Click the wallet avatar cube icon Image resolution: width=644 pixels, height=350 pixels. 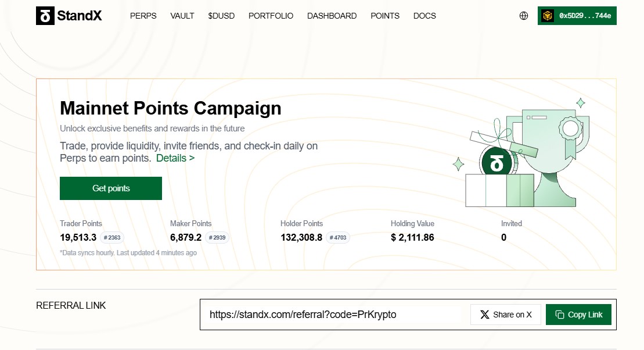548,16
